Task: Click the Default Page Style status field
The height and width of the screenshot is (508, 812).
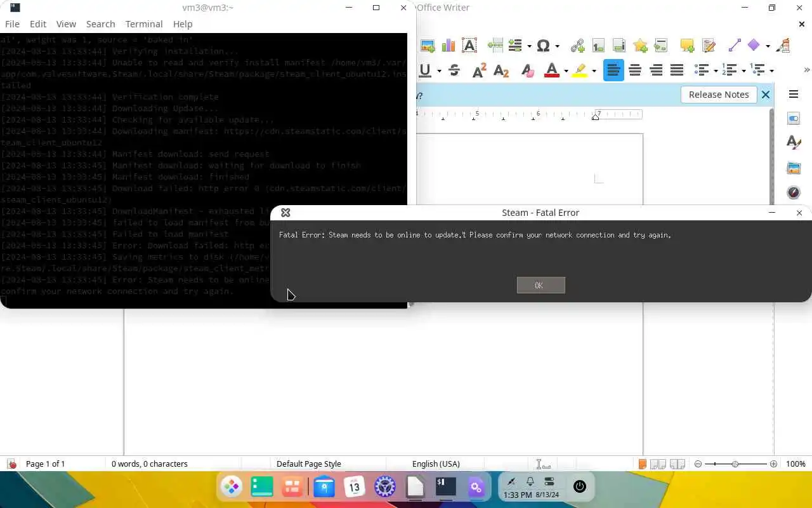Action: tap(309, 464)
